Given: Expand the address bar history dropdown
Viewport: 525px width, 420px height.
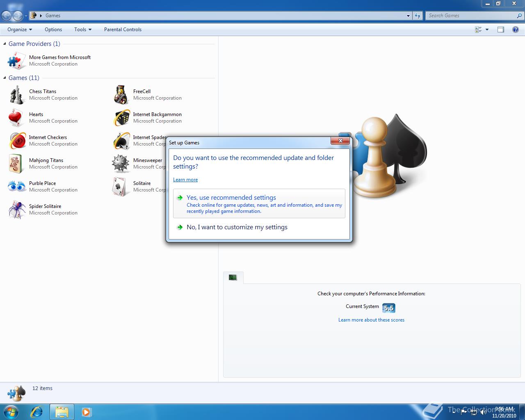Looking at the screenshot, I should click(408, 16).
